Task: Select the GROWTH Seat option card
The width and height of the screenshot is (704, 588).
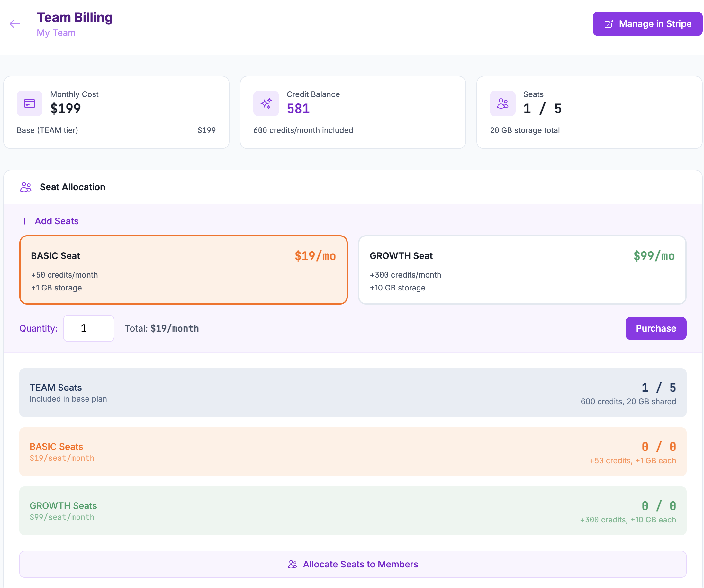Action: [x=522, y=270]
